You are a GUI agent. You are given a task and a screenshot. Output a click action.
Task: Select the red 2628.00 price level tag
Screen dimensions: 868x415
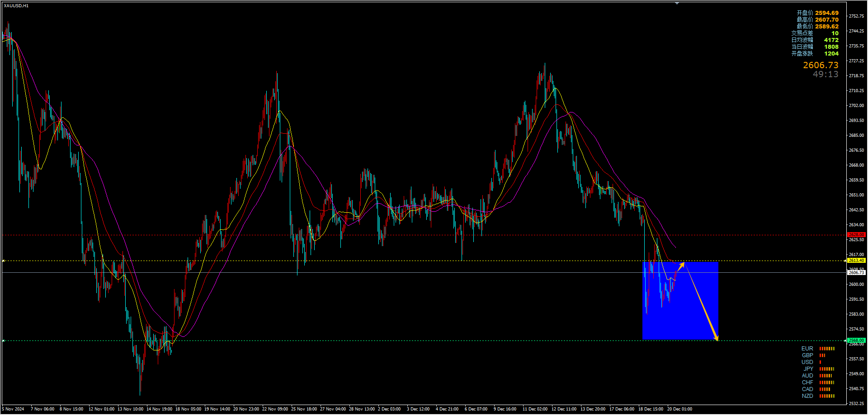856,235
